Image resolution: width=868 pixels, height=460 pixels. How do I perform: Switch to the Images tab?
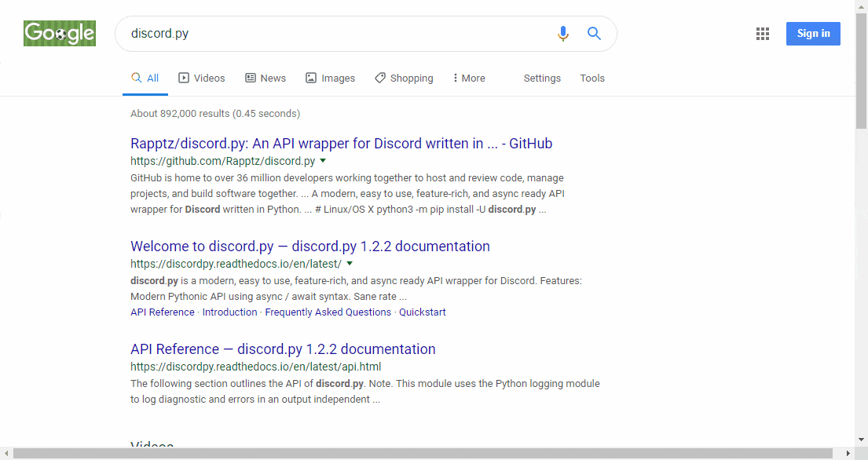click(x=331, y=78)
